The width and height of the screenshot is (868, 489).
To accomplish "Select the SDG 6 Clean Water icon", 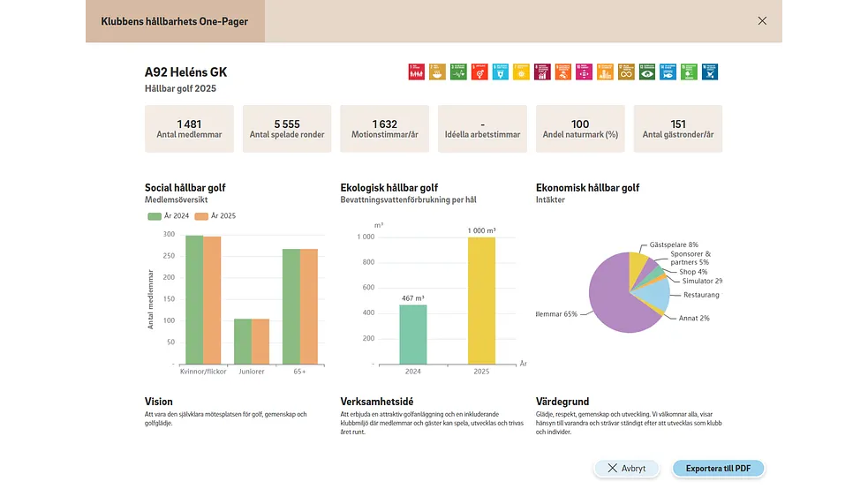I will tap(501, 71).
